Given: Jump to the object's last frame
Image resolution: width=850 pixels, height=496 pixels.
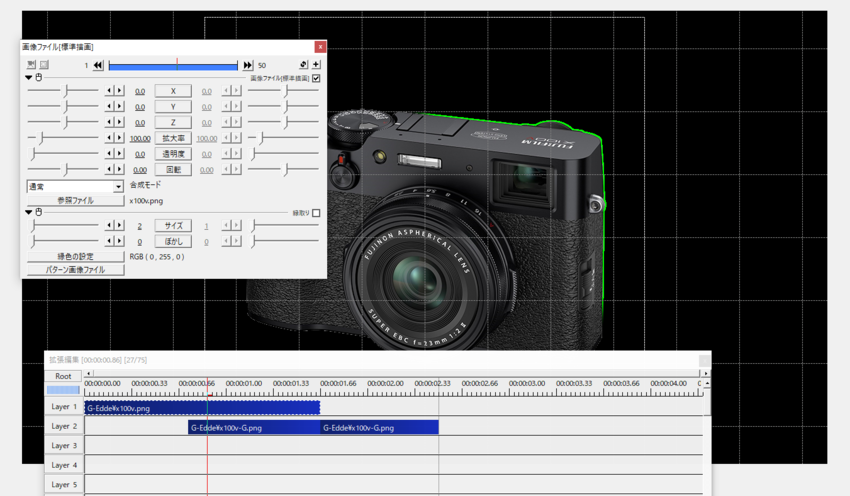Looking at the screenshot, I should (248, 65).
